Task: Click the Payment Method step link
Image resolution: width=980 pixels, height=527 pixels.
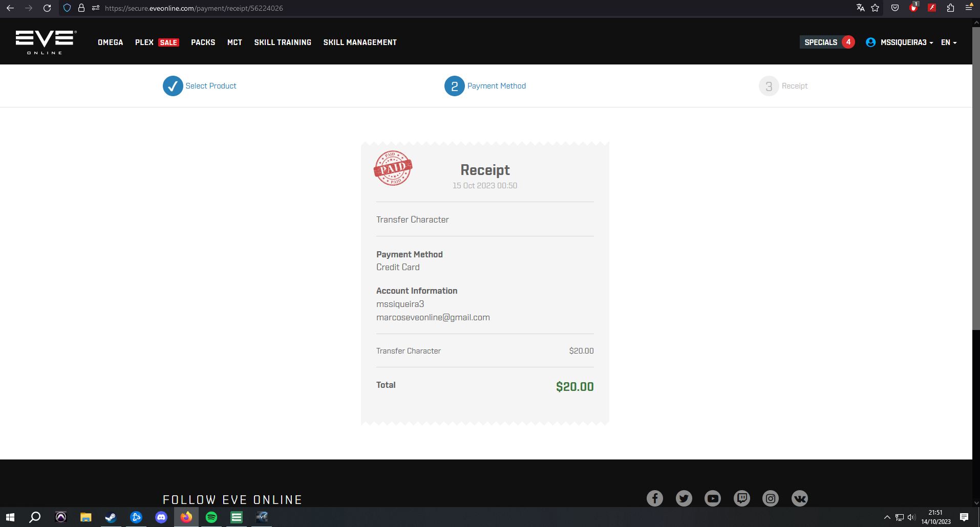Action: click(x=497, y=86)
